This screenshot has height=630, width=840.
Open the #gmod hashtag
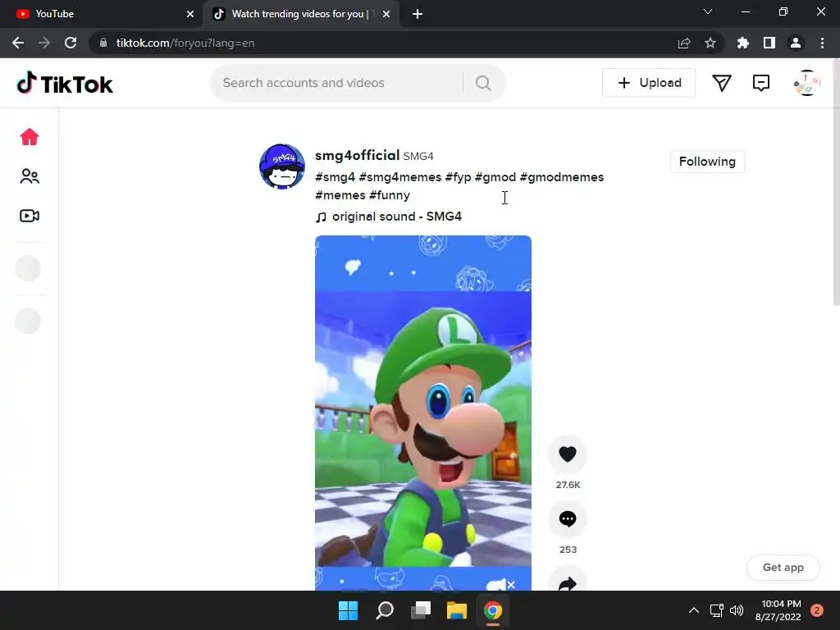pos(495,177)
